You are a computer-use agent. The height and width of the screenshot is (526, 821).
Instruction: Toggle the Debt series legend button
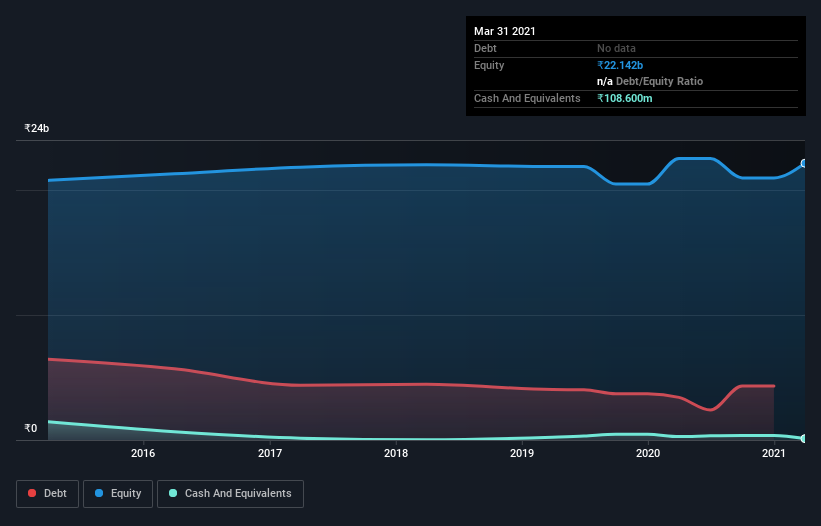[48, 494]
